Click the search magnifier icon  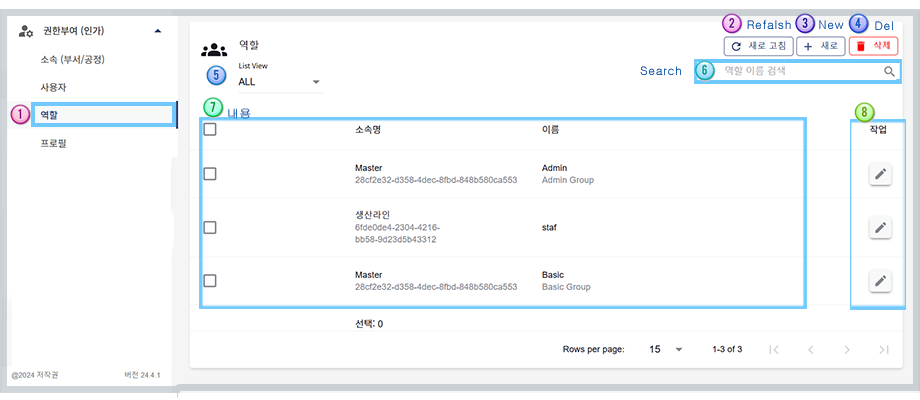889,72
